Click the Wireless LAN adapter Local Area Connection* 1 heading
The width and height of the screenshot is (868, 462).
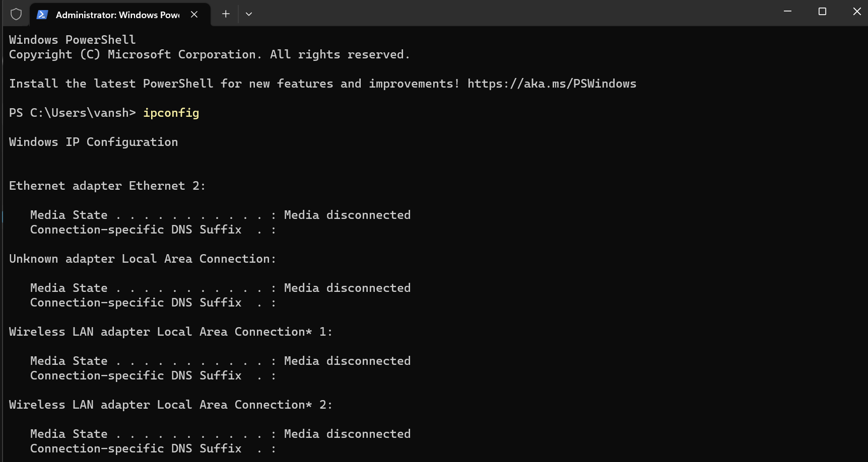click(170, 332)
